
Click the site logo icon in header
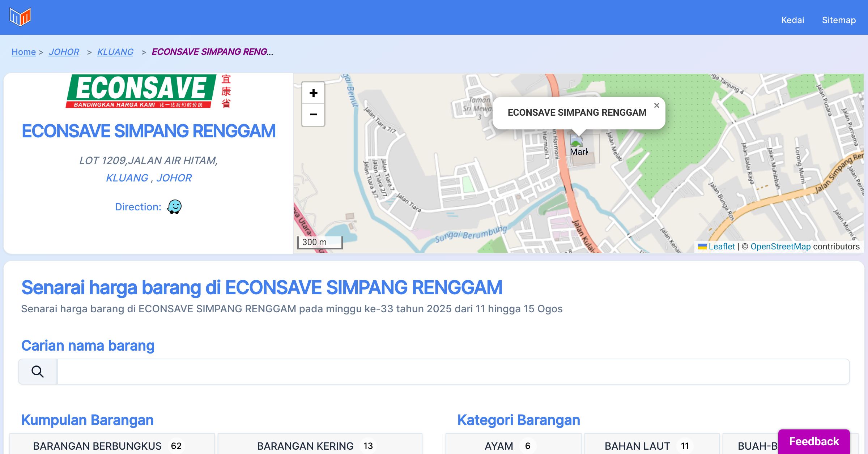[20, 17]
